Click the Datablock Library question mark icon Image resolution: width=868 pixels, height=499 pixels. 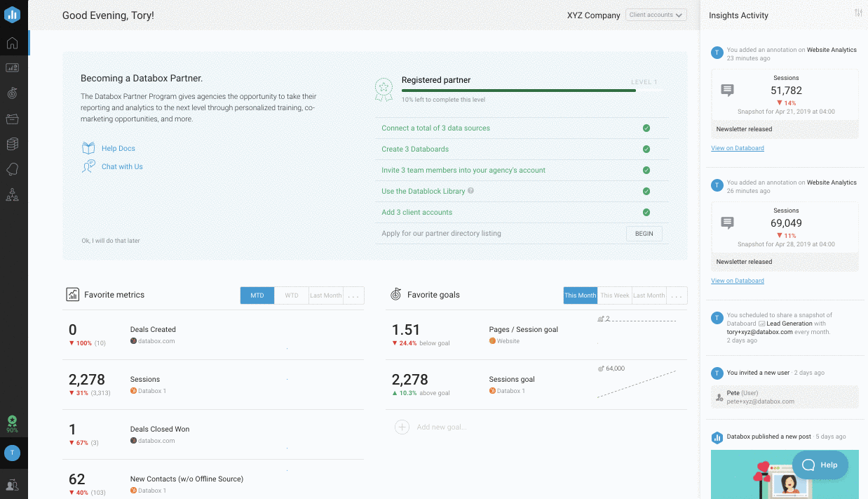tap(471, 191)
